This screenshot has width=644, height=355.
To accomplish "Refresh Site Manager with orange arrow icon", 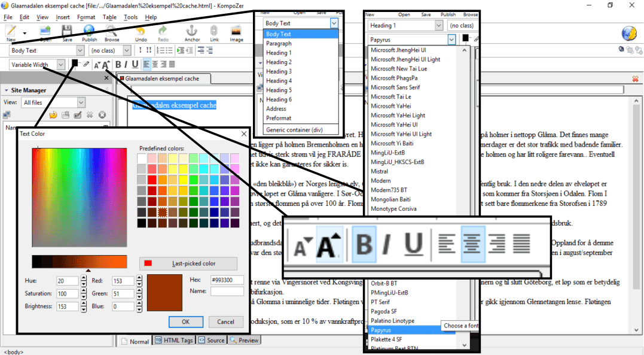I will (x=53, y=115).
